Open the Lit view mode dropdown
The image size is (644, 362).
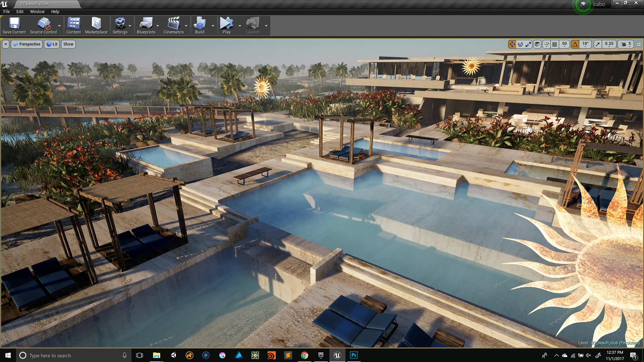[x=52, y=44]
